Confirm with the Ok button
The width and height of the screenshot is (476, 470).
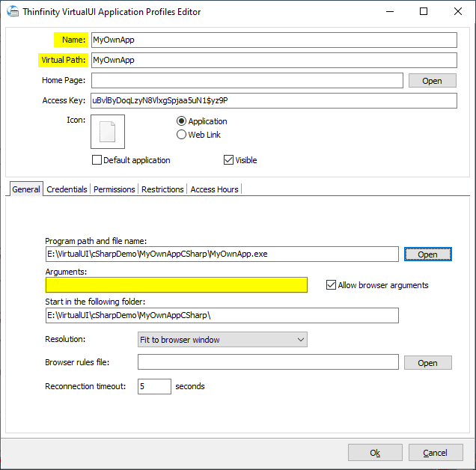(375, 452)
